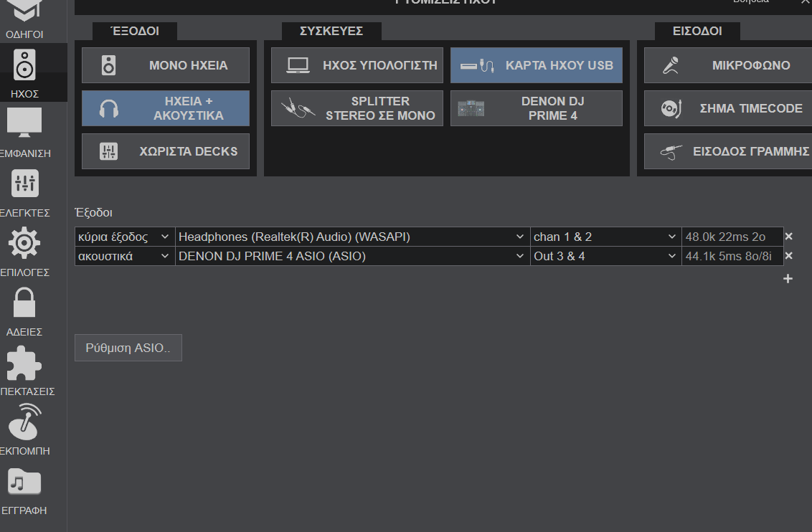Open the ΕΓΓΡΑΦΗ recording settings
Image resolution: width=812 pixels, height=532 pixels.
24,490
